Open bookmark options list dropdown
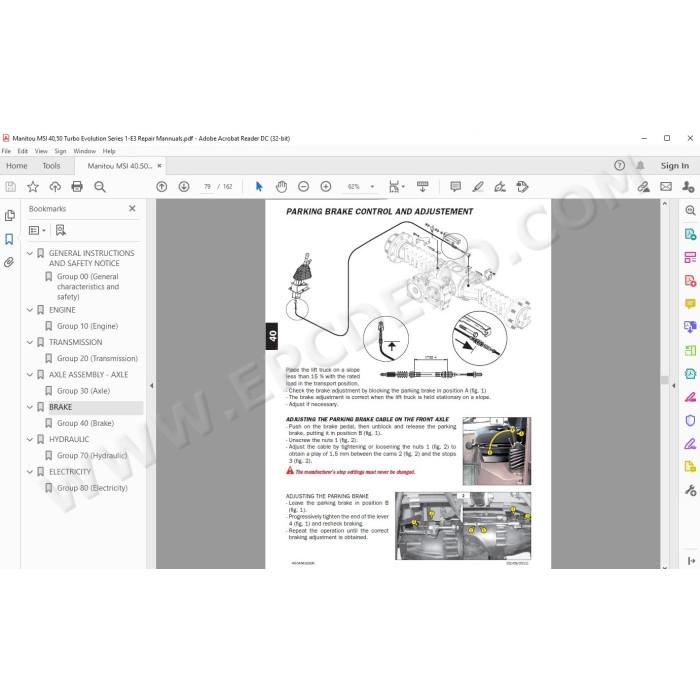700x700 pixels. [x=37, y=230]
